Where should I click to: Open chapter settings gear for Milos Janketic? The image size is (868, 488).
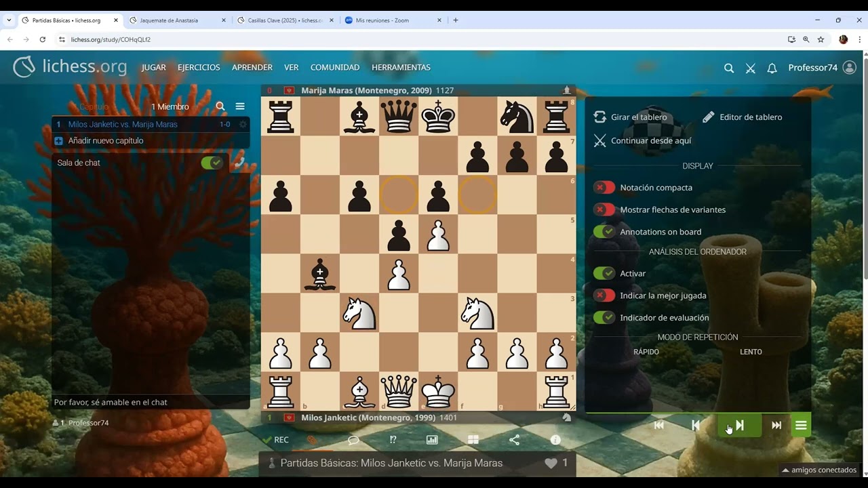click(243, 125)
